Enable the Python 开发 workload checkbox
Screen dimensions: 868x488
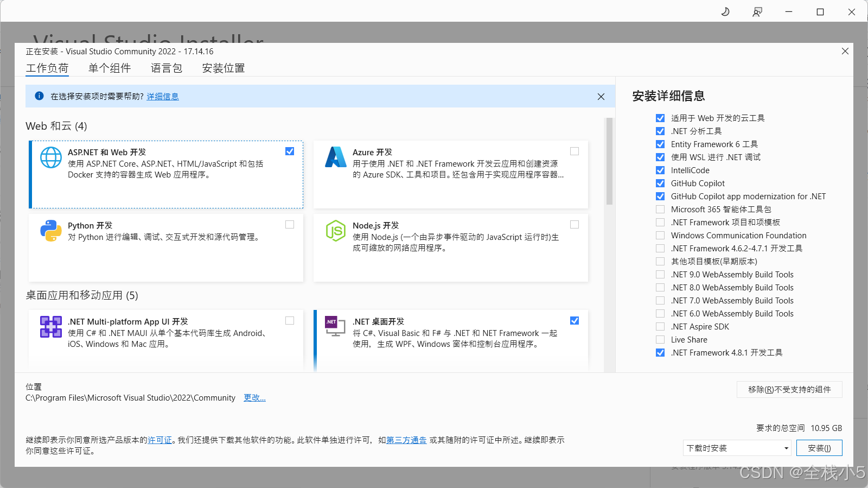pos(290,225)
